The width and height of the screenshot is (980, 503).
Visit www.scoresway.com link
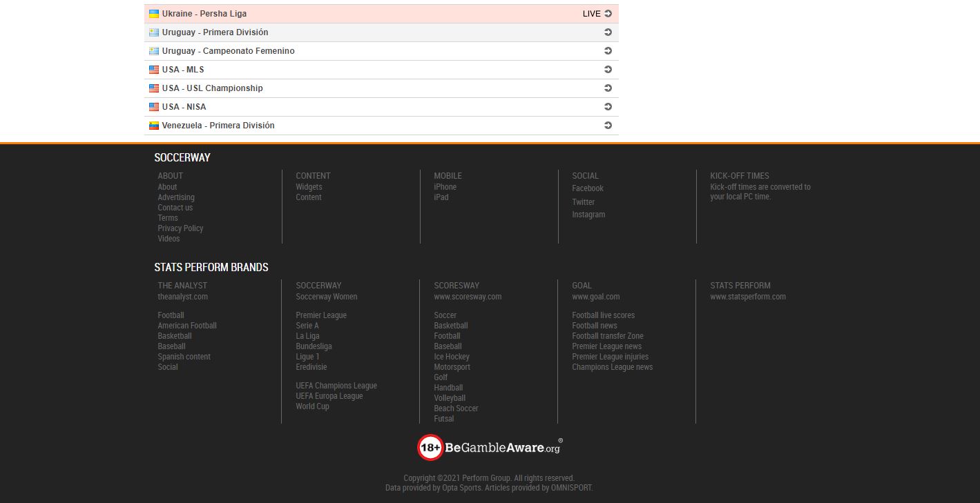468,297
